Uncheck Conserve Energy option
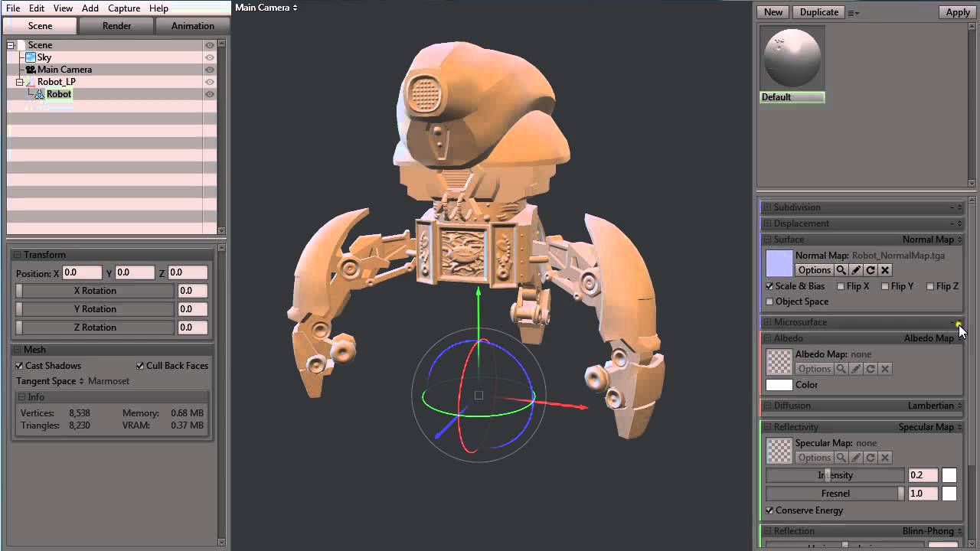The width and height of the screenshot is (980, 551). point(769,510)
